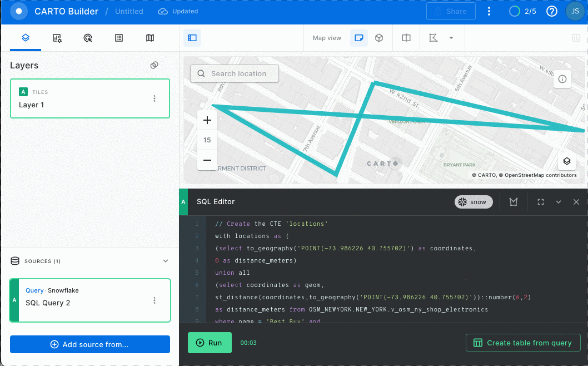This screenshot has height=366, width=588.
Task: Maximize the SQL Editor to fullscreen
Action: click(x=541, y=202)
